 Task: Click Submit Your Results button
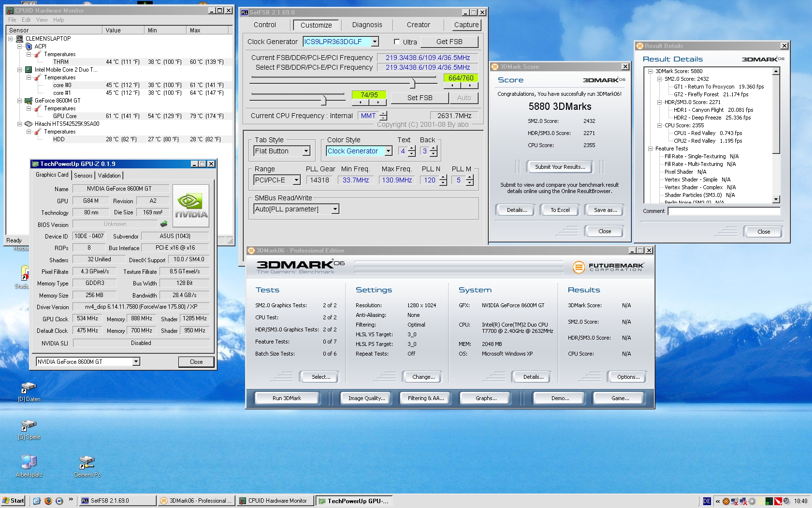(x=560, y=167)
